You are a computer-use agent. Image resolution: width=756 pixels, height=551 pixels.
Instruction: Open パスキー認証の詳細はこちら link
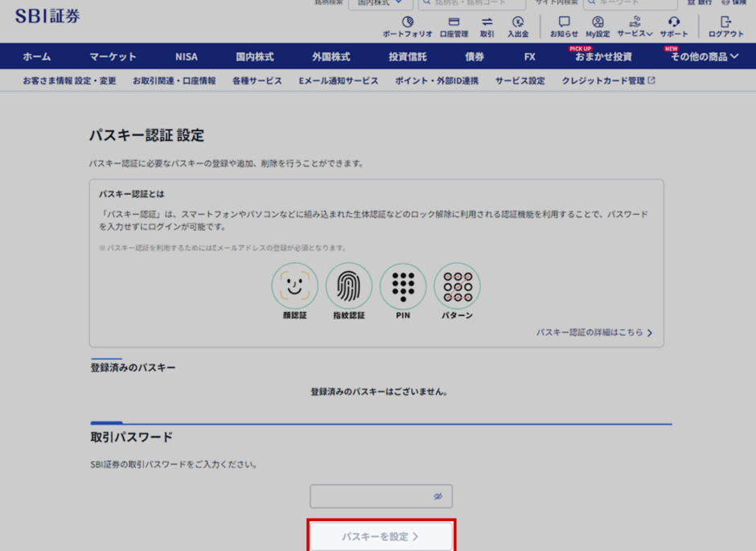(x=594, y=332)
